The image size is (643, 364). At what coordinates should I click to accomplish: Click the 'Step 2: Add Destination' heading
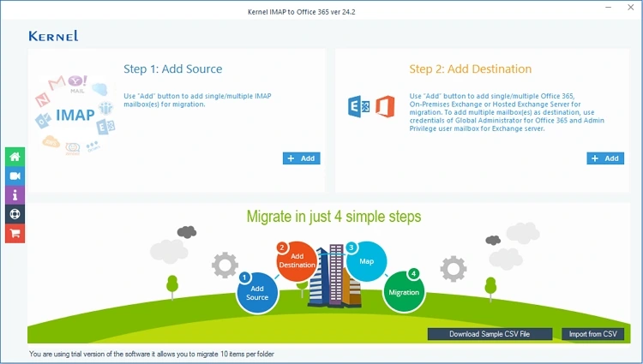coord(471,69)
